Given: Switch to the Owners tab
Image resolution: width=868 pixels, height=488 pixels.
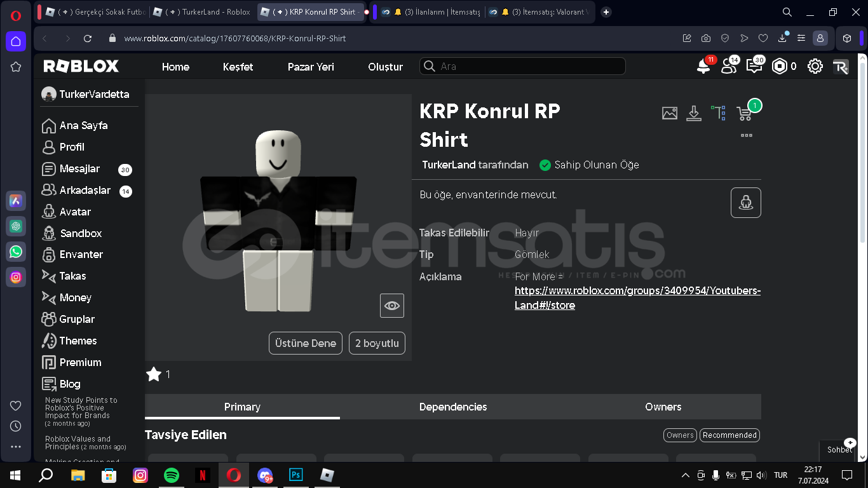Looking at the screenshot, I should pos(663,407).
